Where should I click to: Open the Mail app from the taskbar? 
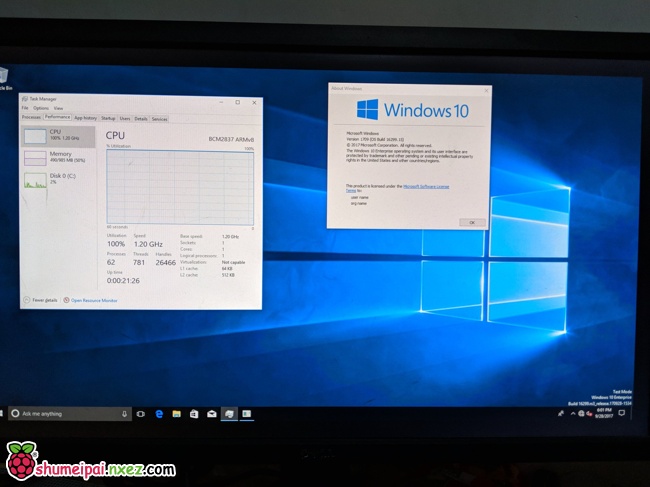coord(212,414)
